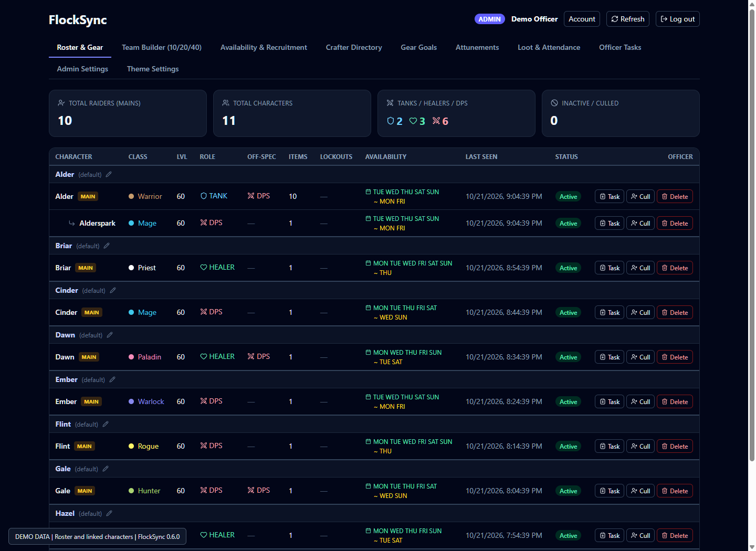Click the edit pencil beside Dawn group
This screenshot has height=551, width=756.
[110, 335]
